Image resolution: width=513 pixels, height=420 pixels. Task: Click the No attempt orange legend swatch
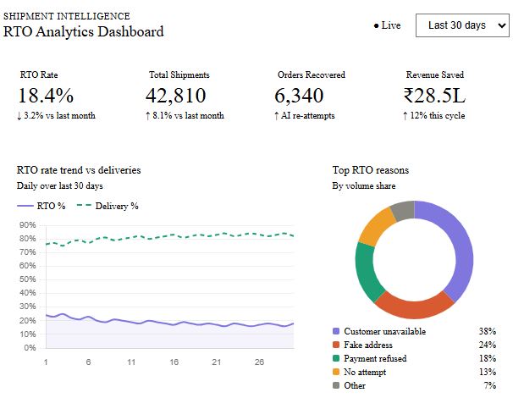point(336,372)
